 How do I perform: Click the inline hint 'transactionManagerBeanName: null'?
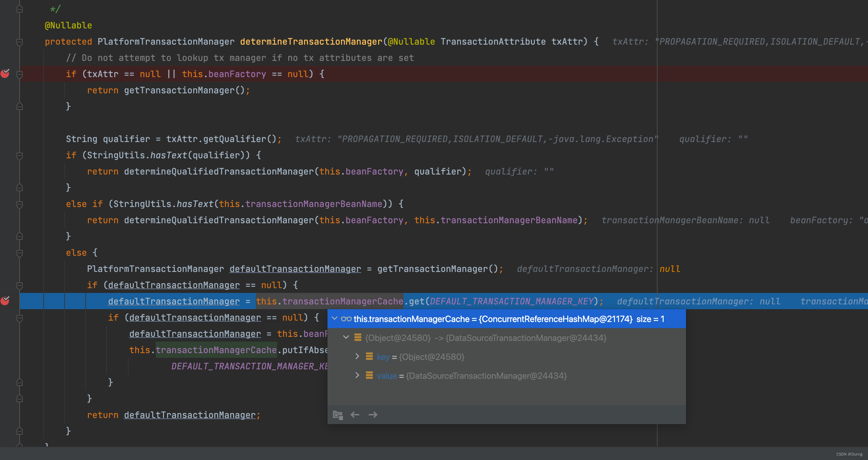pyautogui.click(x=685, y=220)
